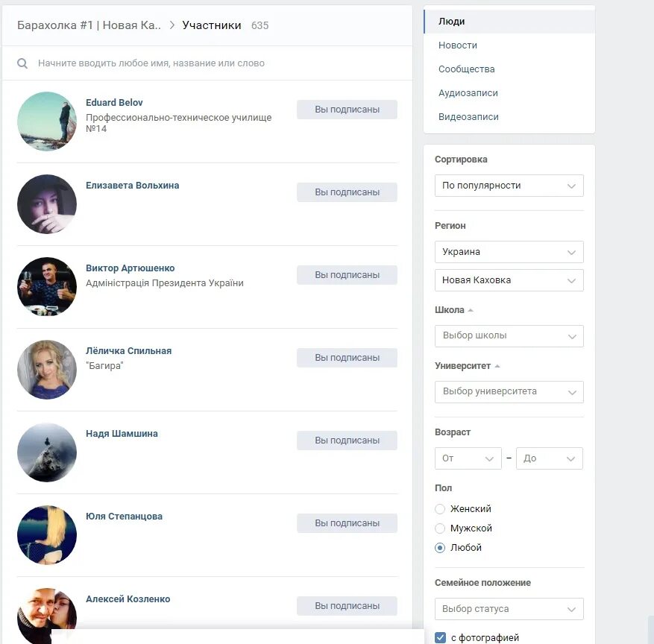Collapse the Школа section arrow
The width and height of the screenshot is (654, 644).
point(471,310)
